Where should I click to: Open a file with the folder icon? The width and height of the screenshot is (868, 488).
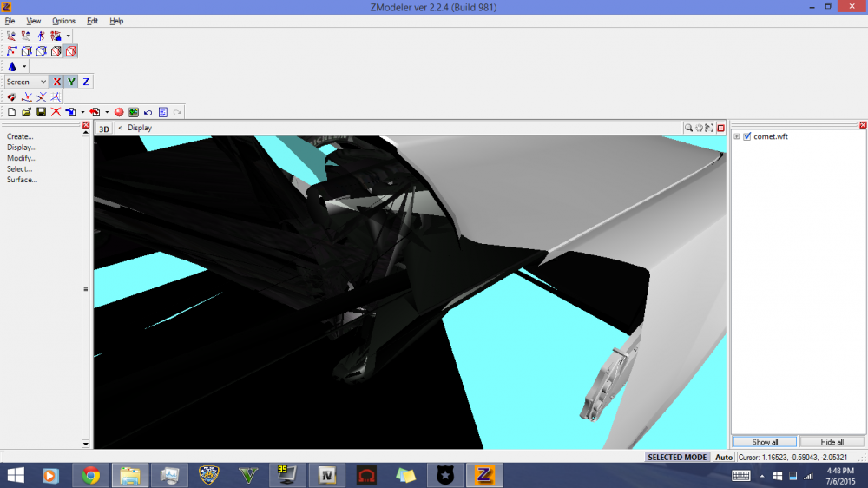pos(26,112)
